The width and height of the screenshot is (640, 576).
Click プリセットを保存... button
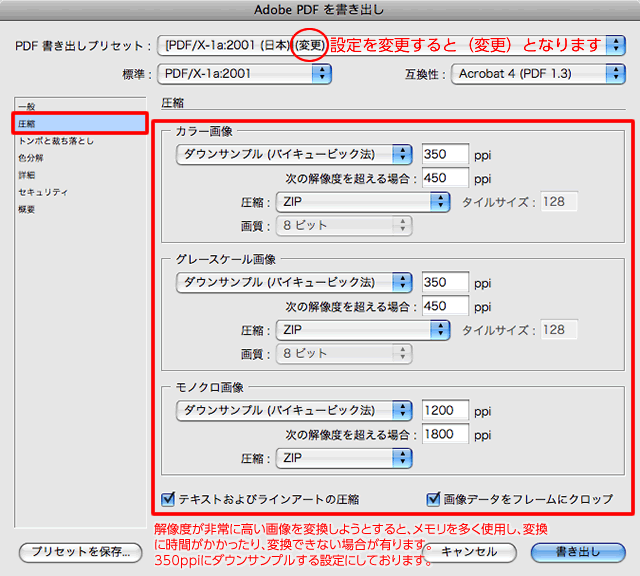pyautogui.click(x=80, y=552)
